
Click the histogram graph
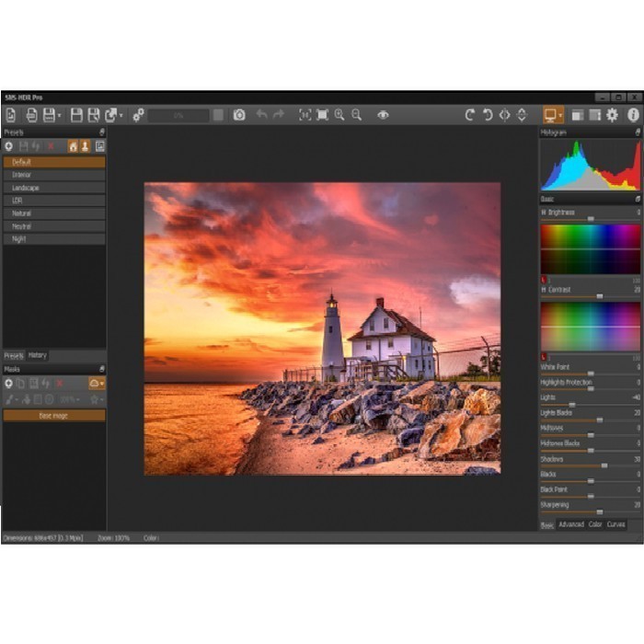591,165
